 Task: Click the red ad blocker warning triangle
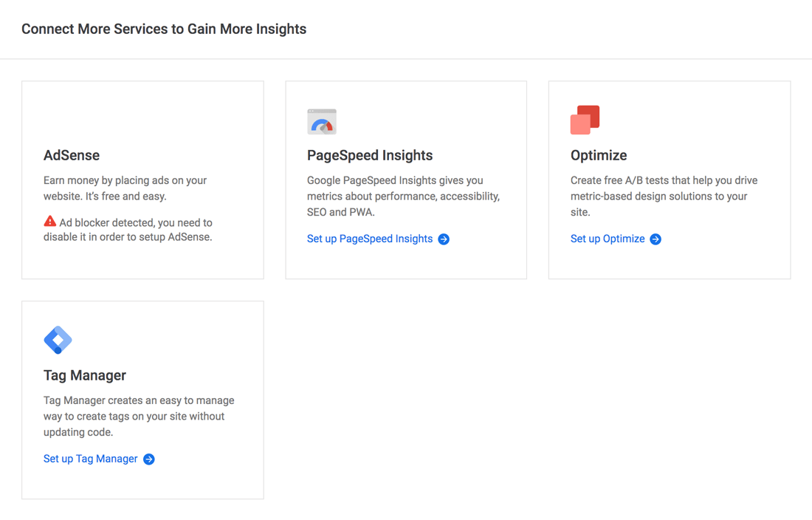pos(49,221)
